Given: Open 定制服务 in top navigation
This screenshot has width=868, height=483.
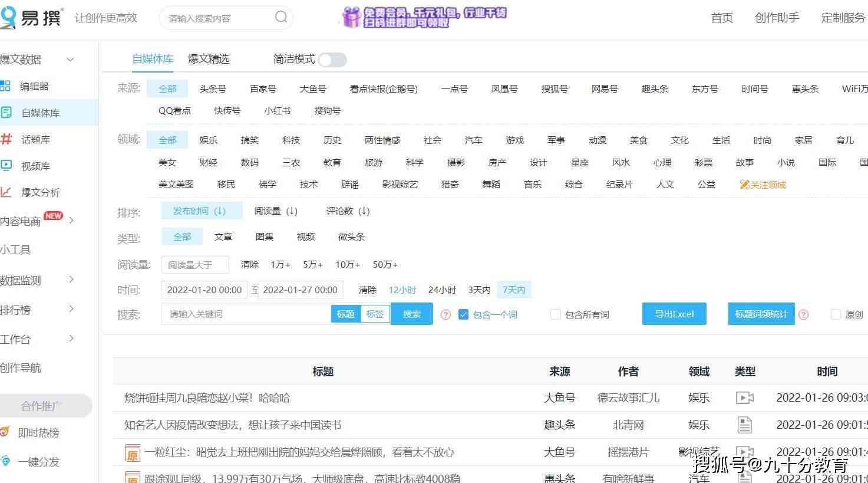Looking at the screenshot, I should pos(843,18).
